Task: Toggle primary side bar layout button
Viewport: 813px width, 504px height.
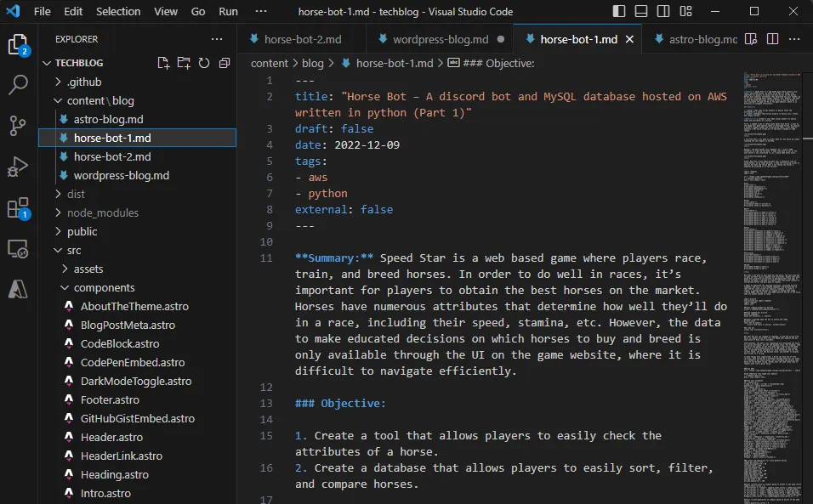Action: (618, 11)
